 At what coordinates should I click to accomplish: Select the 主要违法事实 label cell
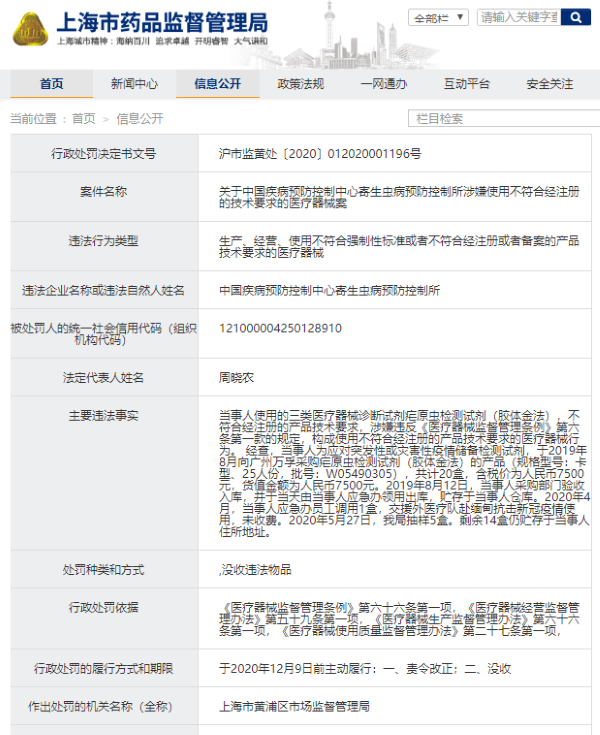(104, 473)
